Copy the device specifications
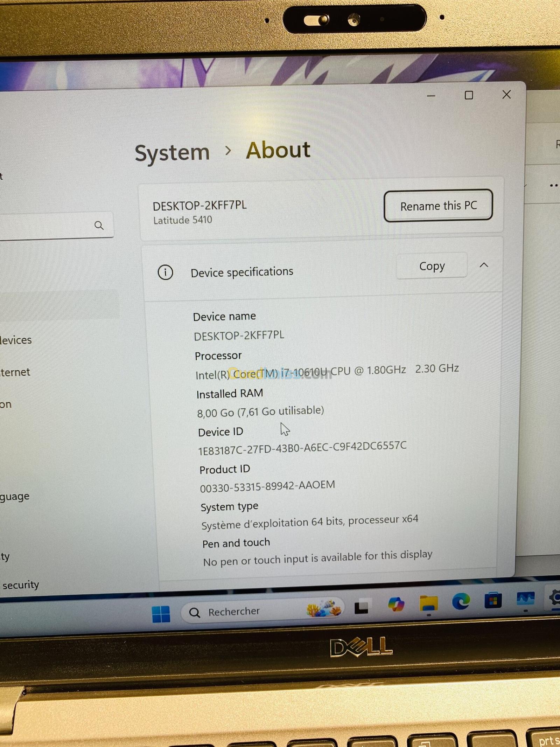The height and width of the screenshot is (747, 560). pos(432,266)
